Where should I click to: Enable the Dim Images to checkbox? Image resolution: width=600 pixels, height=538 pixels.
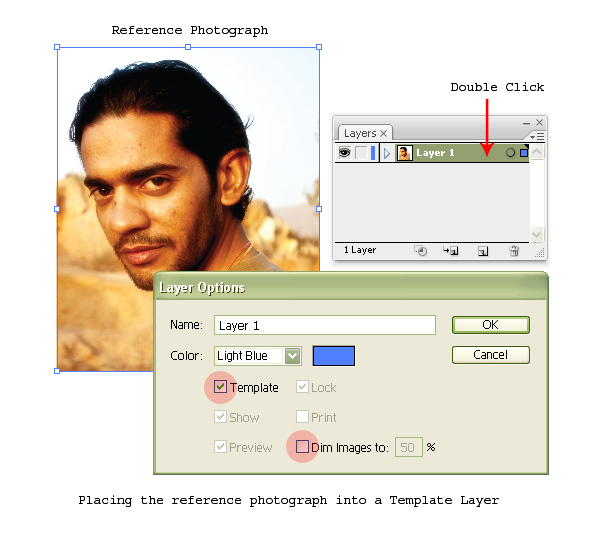click(302, 446)
